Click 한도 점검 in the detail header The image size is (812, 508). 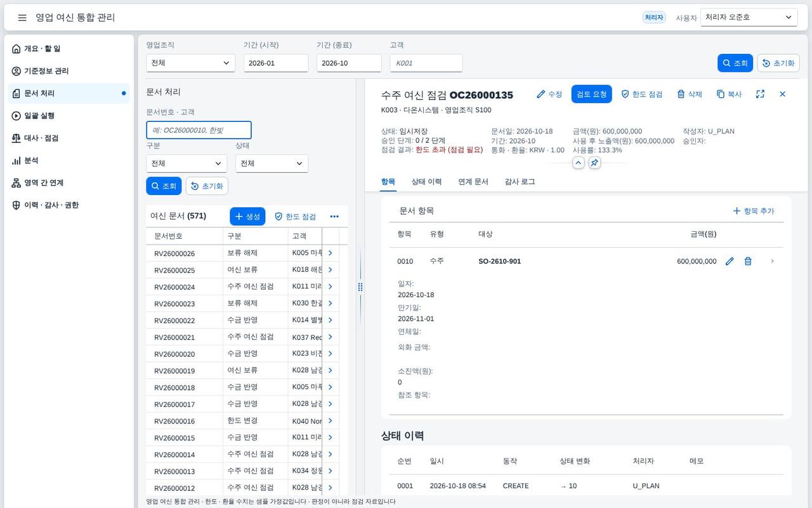click(641, 94)
